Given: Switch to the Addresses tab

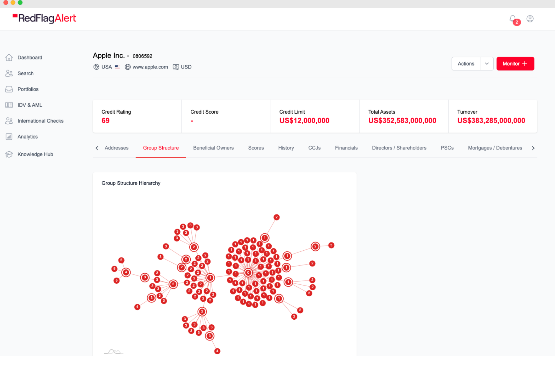Looking at the screenshot, I should [x=117, y=148].
